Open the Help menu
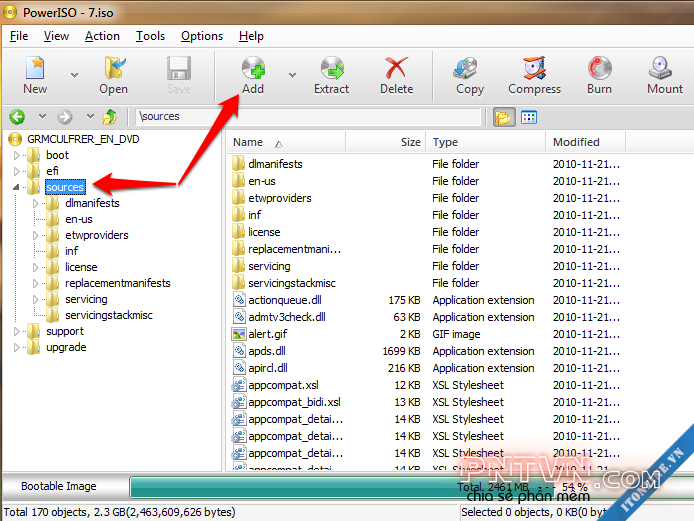This screenshot has width=694, height=521. pos(251,36)
